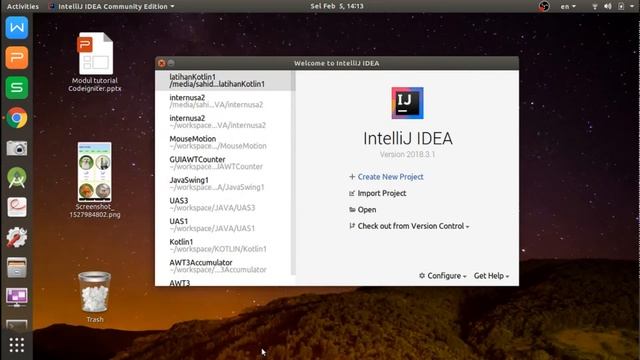
Task: Open IntelliJ IDEA Community Edition app menu
Action: 111,6
